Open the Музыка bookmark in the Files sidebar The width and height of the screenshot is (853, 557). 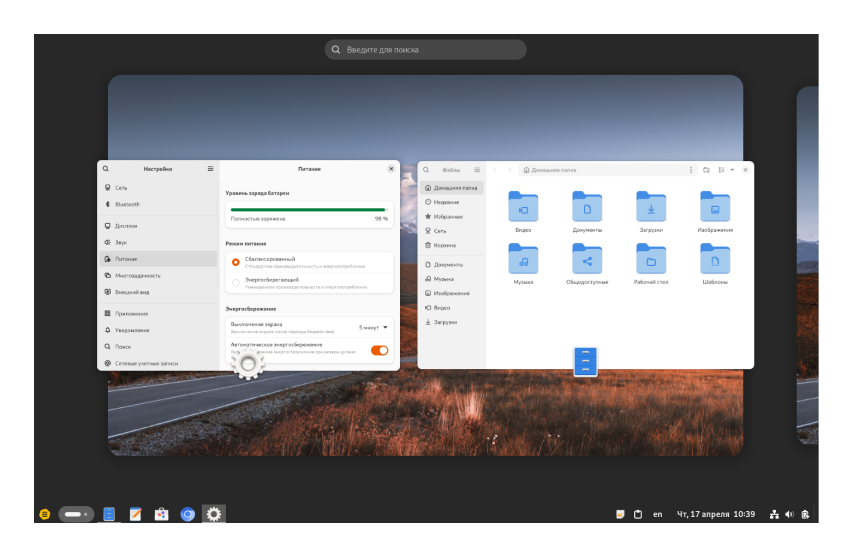(452, 278)
